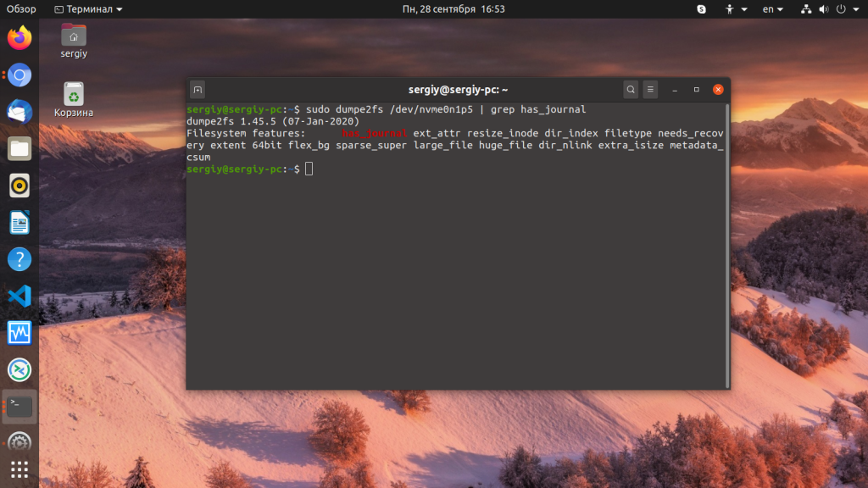The image size is (868, 488).
Task: Mute system volume via the speaker icon
Action: click(823, 9)
